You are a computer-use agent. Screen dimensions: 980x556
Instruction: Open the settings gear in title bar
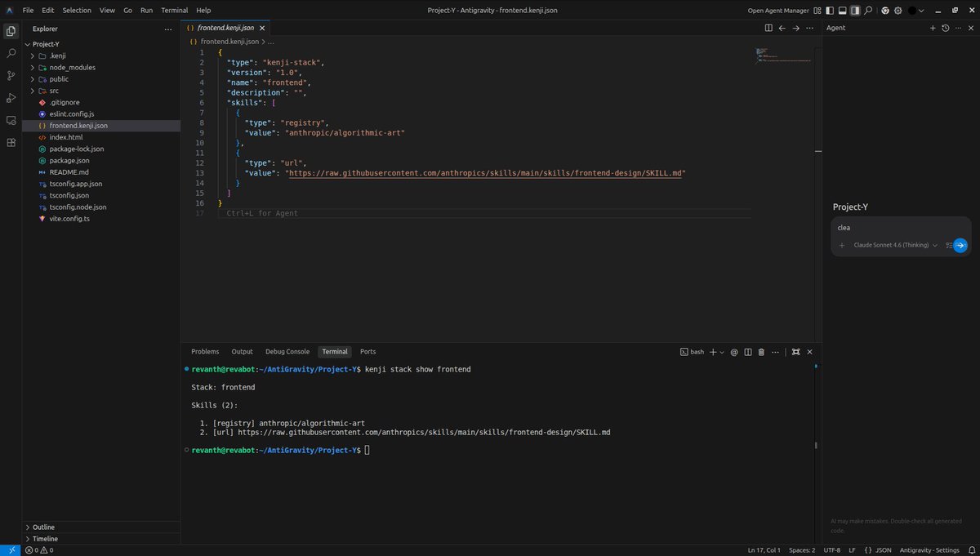tap(898, 11)
